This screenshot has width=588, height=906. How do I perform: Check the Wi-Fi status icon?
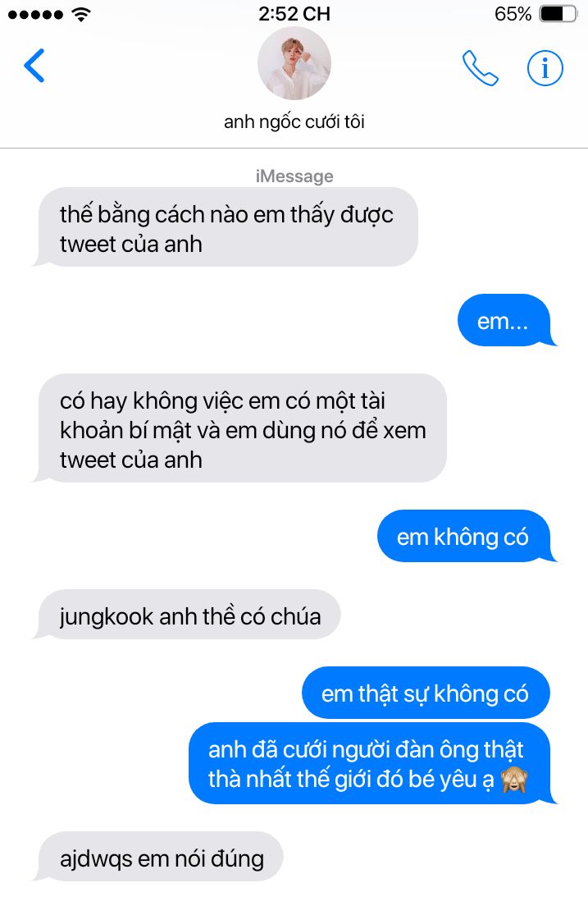click(x=81, y=15)
